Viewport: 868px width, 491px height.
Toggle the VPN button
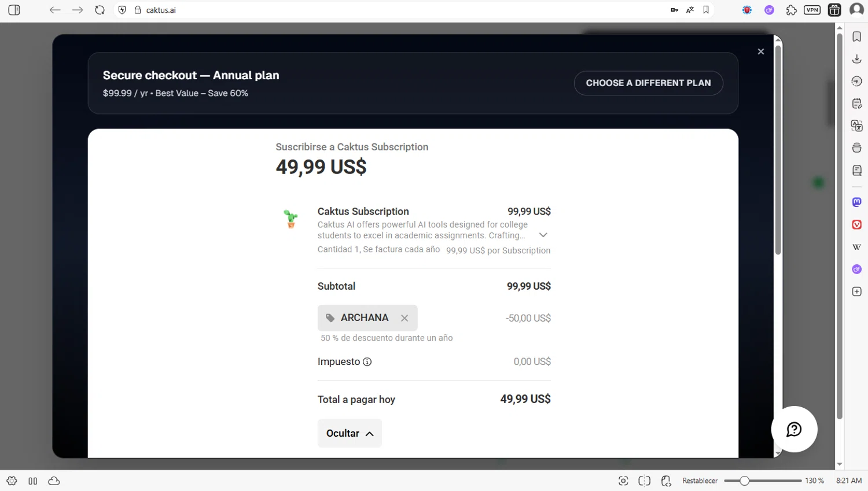click(812, 10)
